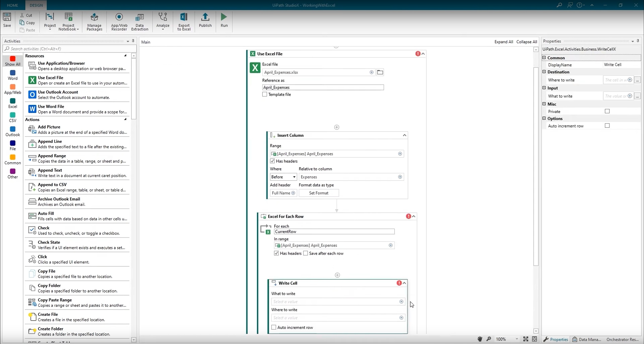
Task: Enable the Template file checkbox
Action: 265,94
